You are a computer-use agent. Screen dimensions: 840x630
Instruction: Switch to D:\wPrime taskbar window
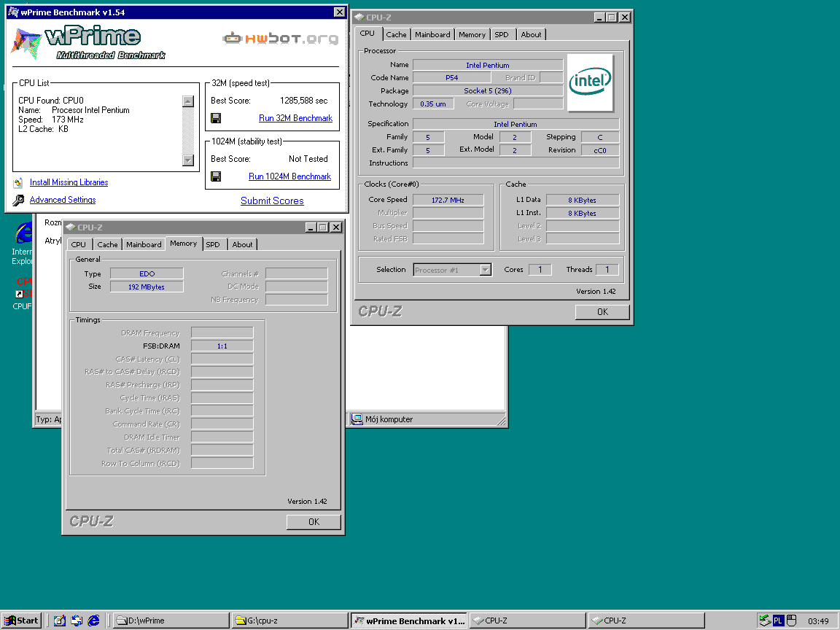(171, 621)
